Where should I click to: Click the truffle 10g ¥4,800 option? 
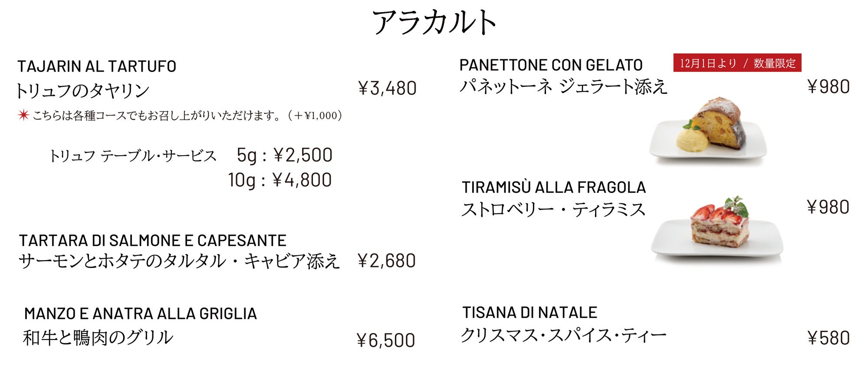tap(280, 180)
